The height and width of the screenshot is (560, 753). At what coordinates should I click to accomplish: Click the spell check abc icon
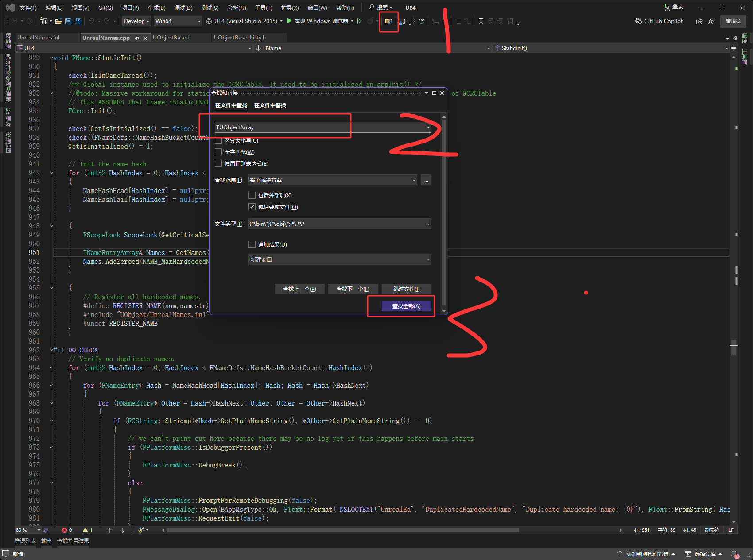pos(421,21)
